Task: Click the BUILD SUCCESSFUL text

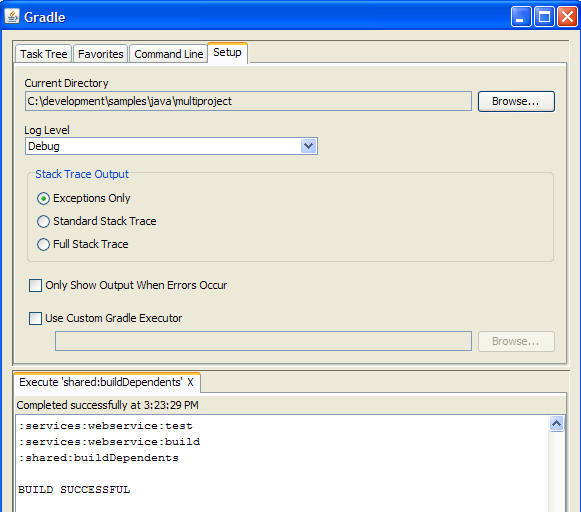Action: coord(74,490)
